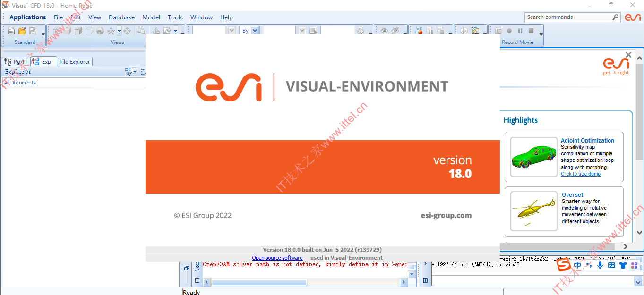The width and height of the screenshot is (644, 295).
Task: Open the Window menu
Action: tap(202, 17)
